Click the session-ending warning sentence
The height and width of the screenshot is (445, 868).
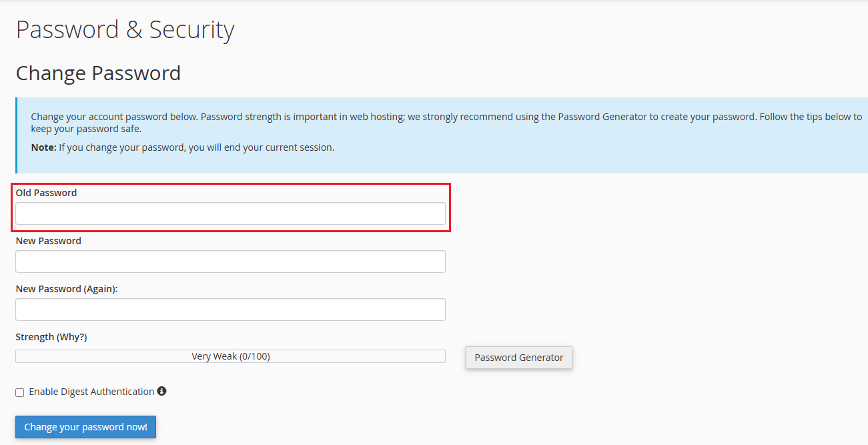click(196, 147)
